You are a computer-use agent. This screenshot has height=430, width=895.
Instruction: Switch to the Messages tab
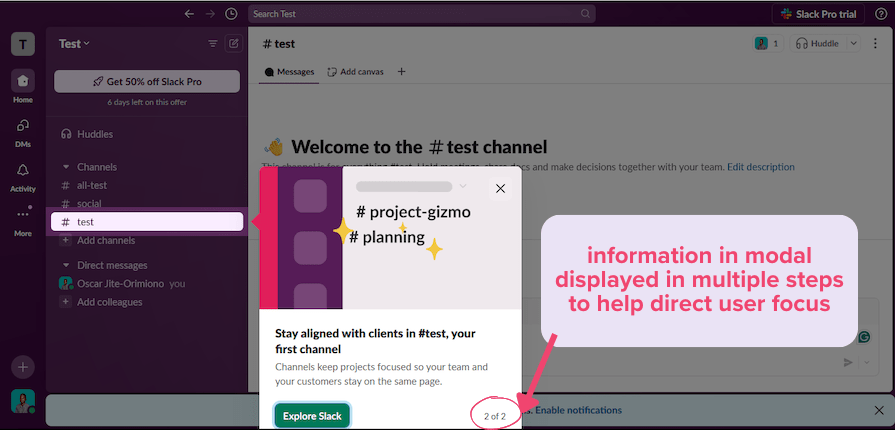tap(288, 72)
